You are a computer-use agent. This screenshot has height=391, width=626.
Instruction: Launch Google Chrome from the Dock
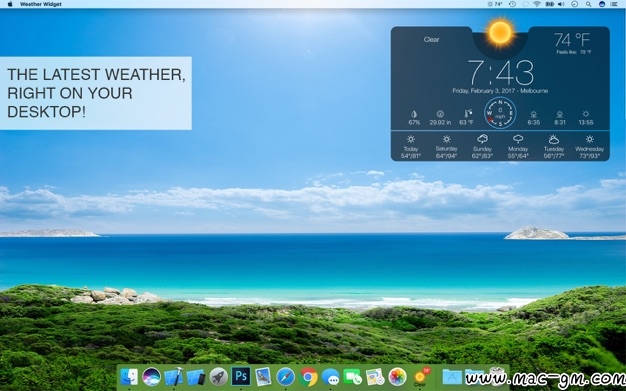(x=308, y=377)
